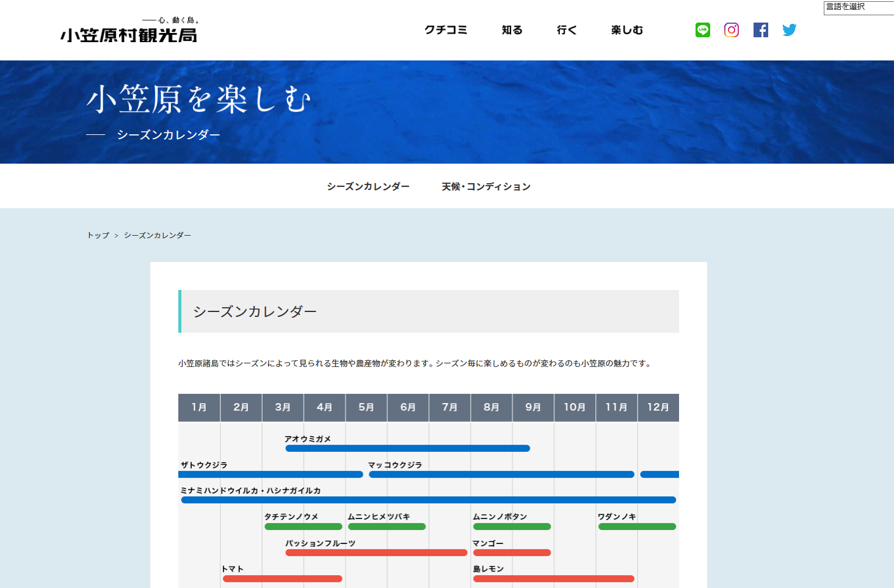Viewport: 894px width, 588px height.
Task: Open the Instagram icon link
Action: [731, 30]
